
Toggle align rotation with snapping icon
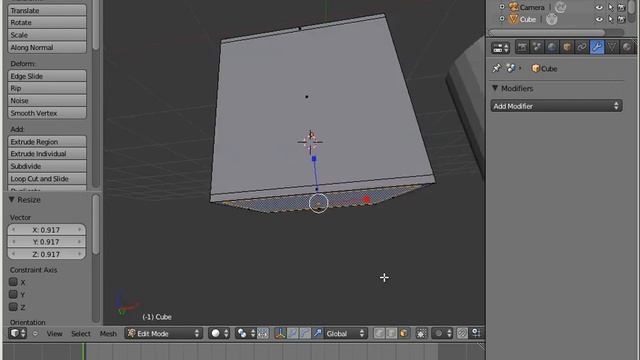[476, 333]
